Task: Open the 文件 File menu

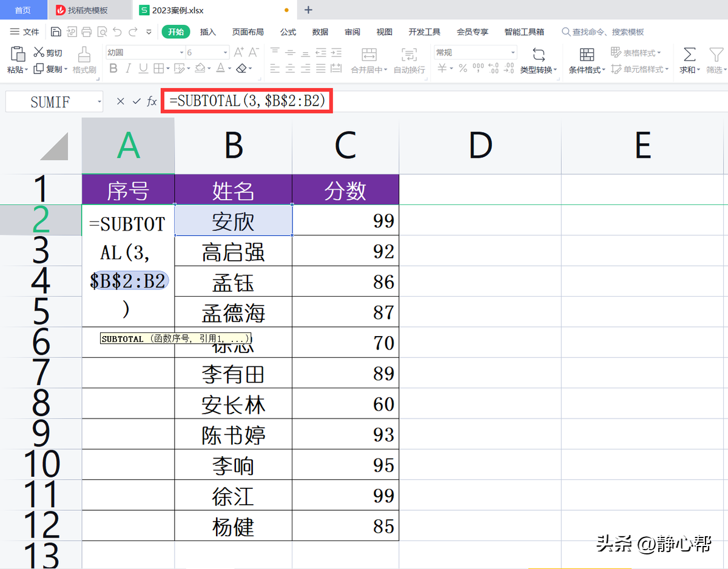Action: (x=24, y=32)
